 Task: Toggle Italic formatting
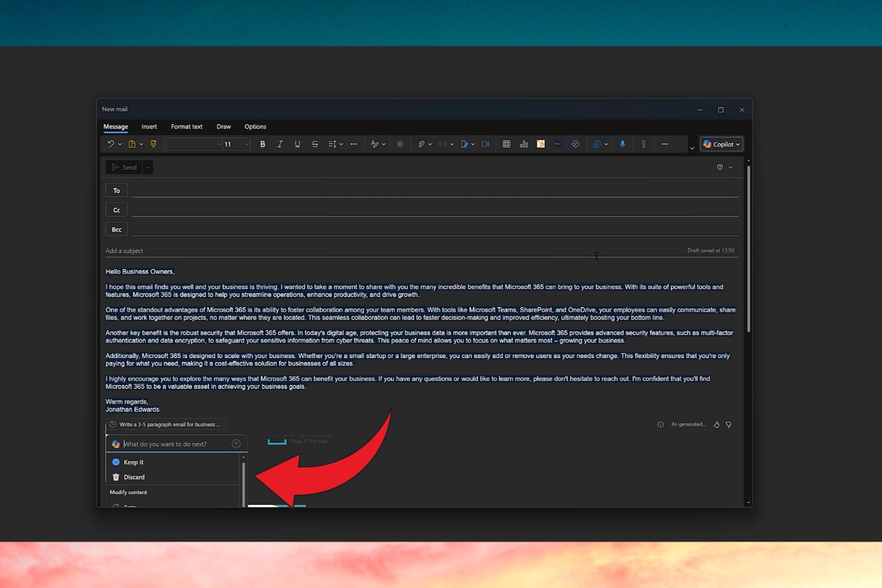coord(280,144)
